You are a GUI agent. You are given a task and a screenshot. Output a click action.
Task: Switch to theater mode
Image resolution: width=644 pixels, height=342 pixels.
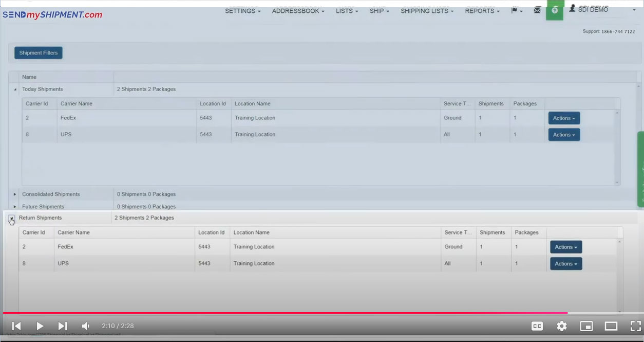point(611,326)
